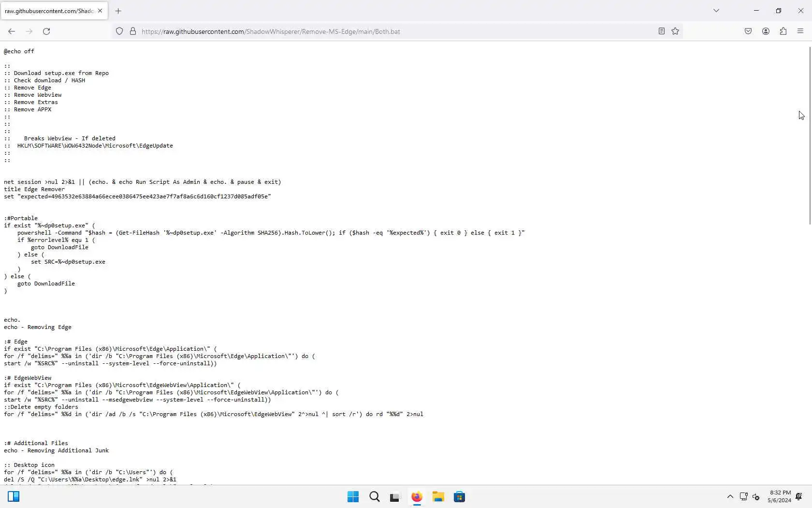Image resolution: width=812 pixels, height=508 pixels.
Task: Open Task View on taskbar
Action: point(395,497)
